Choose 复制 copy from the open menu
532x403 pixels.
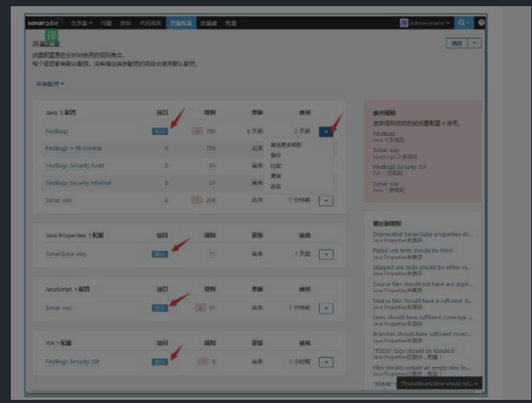pos(276,176)
